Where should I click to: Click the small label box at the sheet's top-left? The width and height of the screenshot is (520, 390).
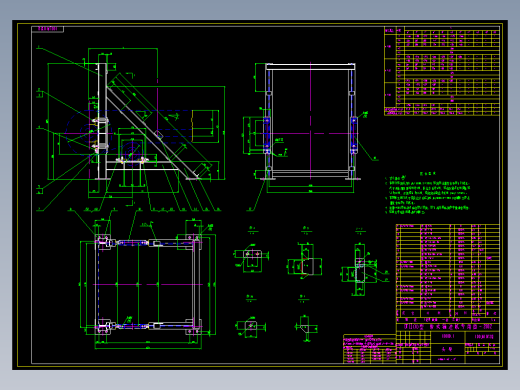48,29
